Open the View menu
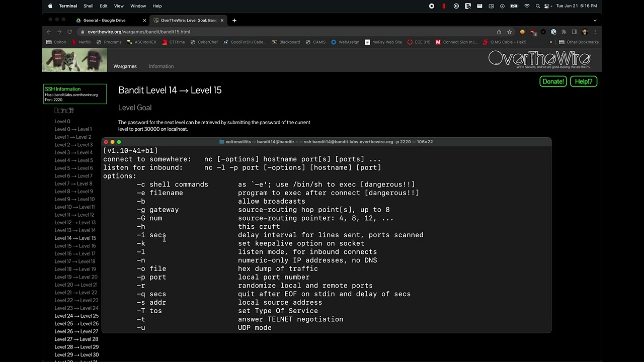The image size is (644, 362). (x=119, y=6)
